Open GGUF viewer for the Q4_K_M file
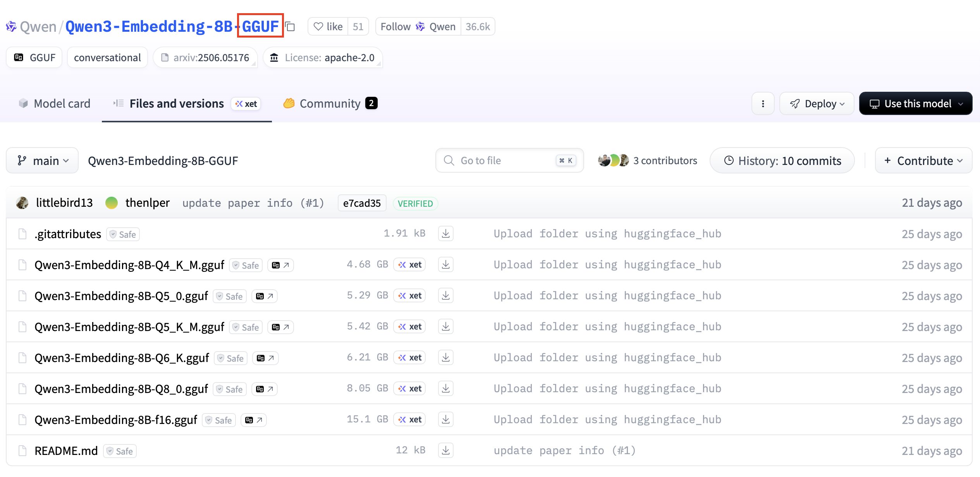 coord(280,265)
